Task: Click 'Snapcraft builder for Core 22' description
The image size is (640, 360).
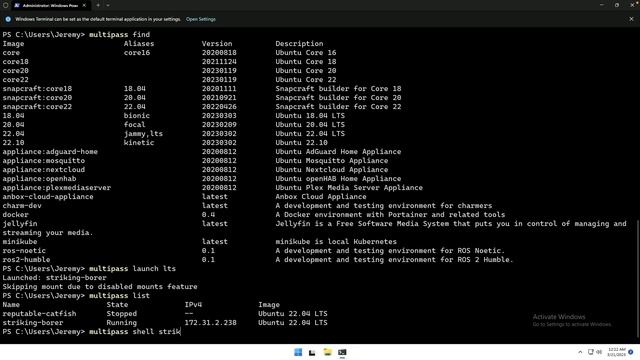Action: (338, 107)
